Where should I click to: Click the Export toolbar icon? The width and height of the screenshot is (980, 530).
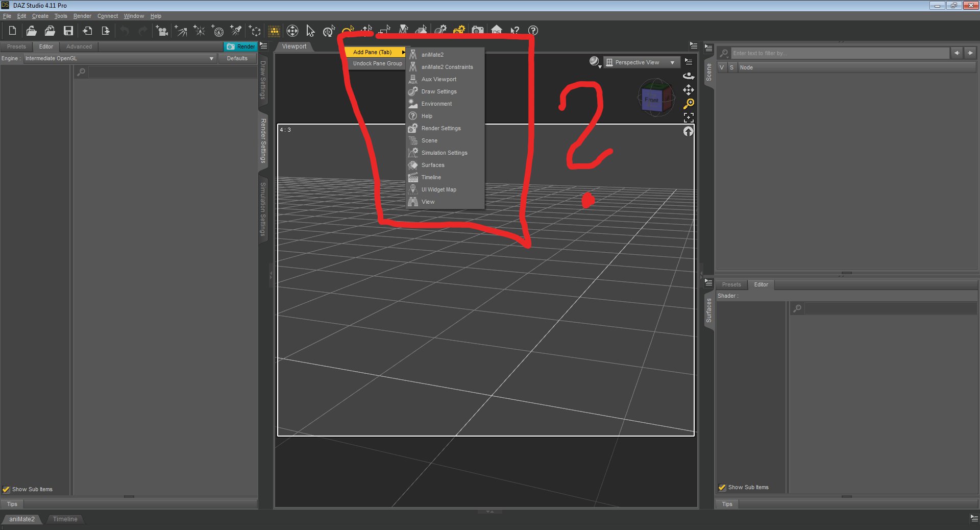(x=106, y=31)
